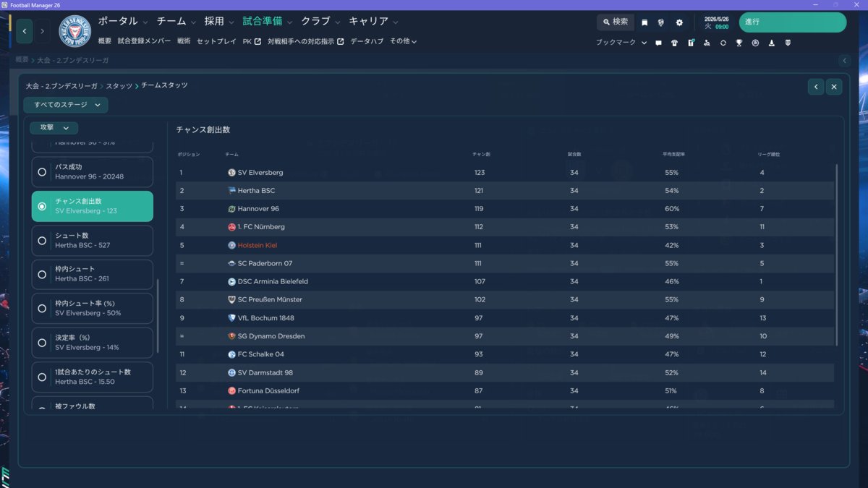Sort by the チャン創 column header
This screenshot has width=868, height=488.
[481, 155]
